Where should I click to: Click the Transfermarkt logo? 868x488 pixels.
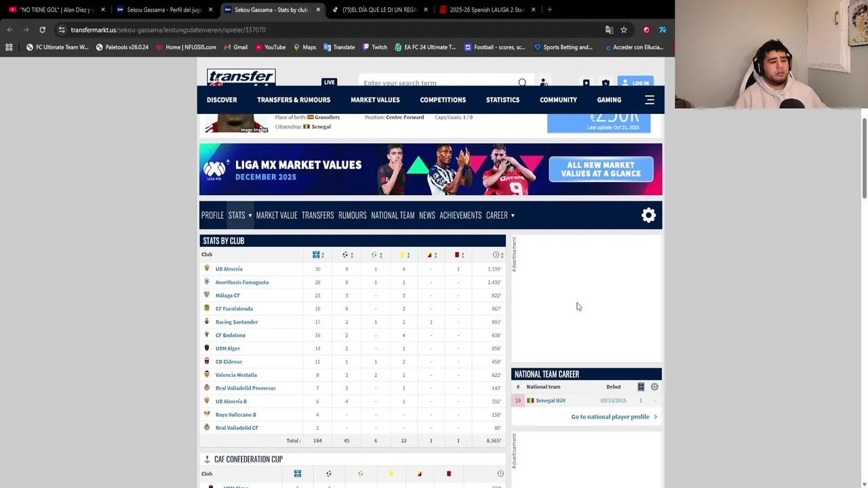coord(241,77)
